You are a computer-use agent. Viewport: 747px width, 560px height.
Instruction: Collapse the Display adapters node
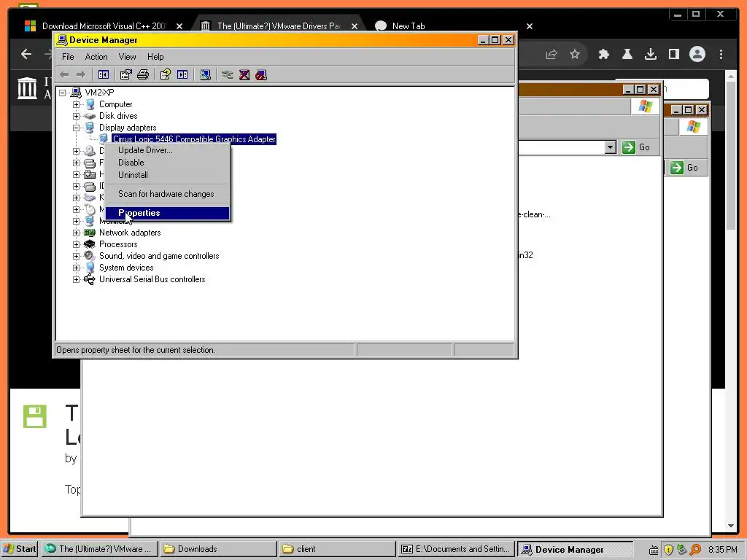coord(76,128)
